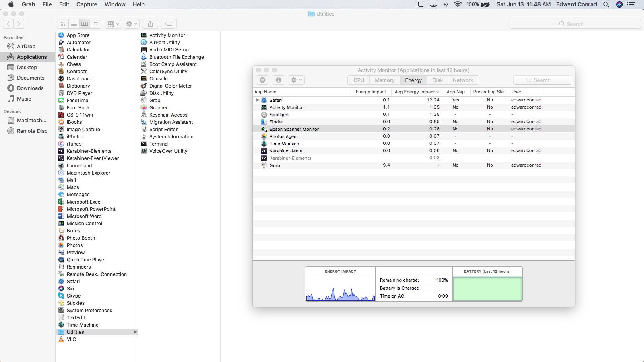Select the Skype application icon

click(x=61, y=296)
